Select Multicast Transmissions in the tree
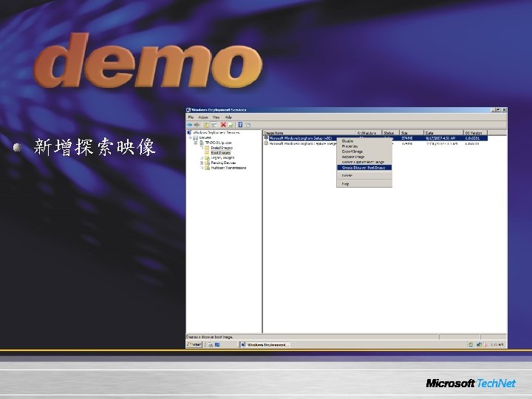532x399 pixels. [228, 168]
